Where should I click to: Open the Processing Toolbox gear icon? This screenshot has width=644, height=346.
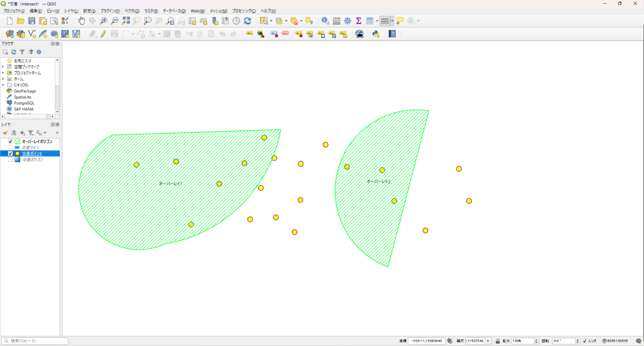[348, 21]
